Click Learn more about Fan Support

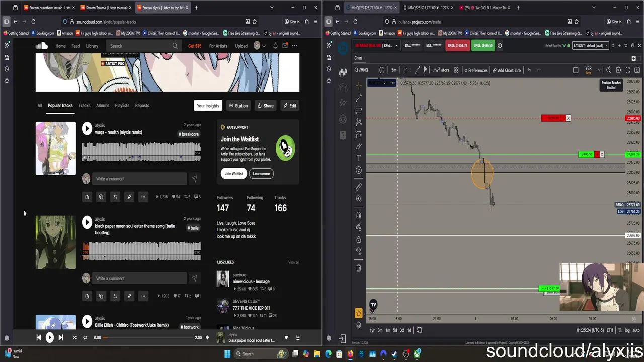pyautogui.click(x=261, y=174)
